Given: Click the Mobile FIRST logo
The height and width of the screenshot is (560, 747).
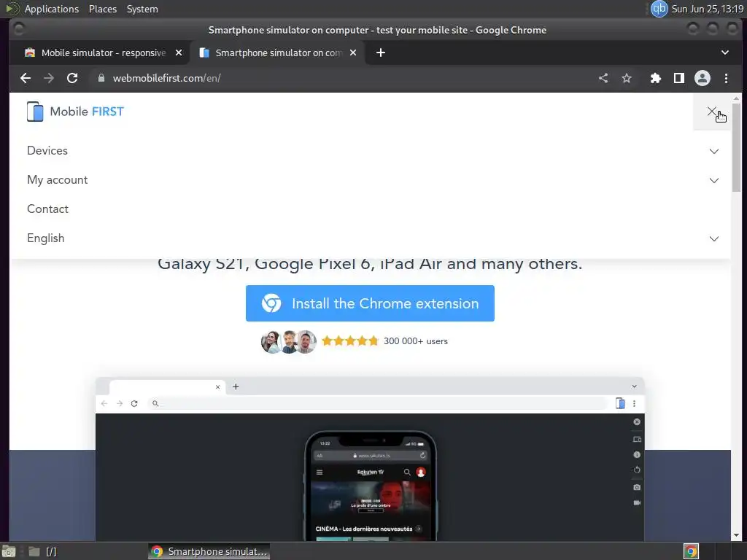Looking at the screenshot, I should [x=75, y=112].
